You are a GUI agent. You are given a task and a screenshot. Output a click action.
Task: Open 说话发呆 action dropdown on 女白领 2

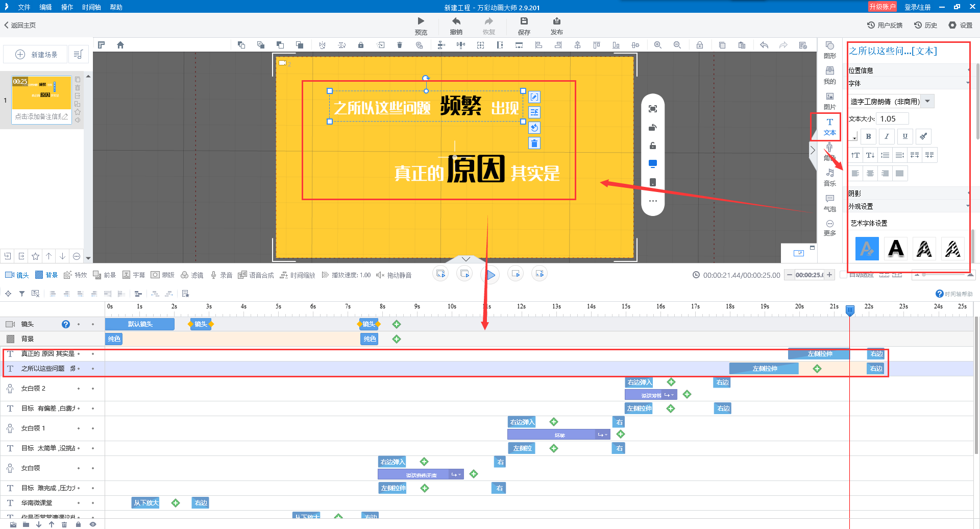pyautogui.click(x=669, y=395)
